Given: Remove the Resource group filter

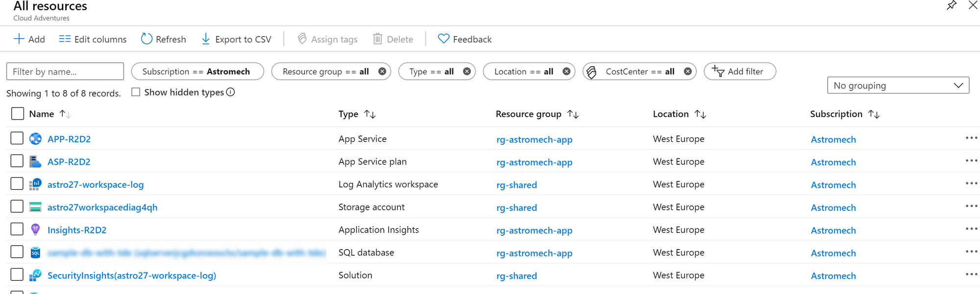Looking at the screenshot, I should click(x=382, y=71).
